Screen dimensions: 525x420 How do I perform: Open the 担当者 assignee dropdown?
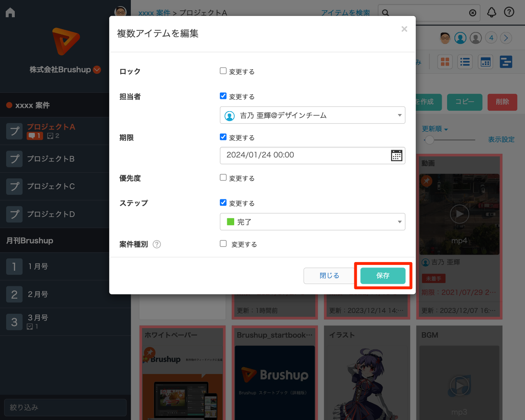313,115
